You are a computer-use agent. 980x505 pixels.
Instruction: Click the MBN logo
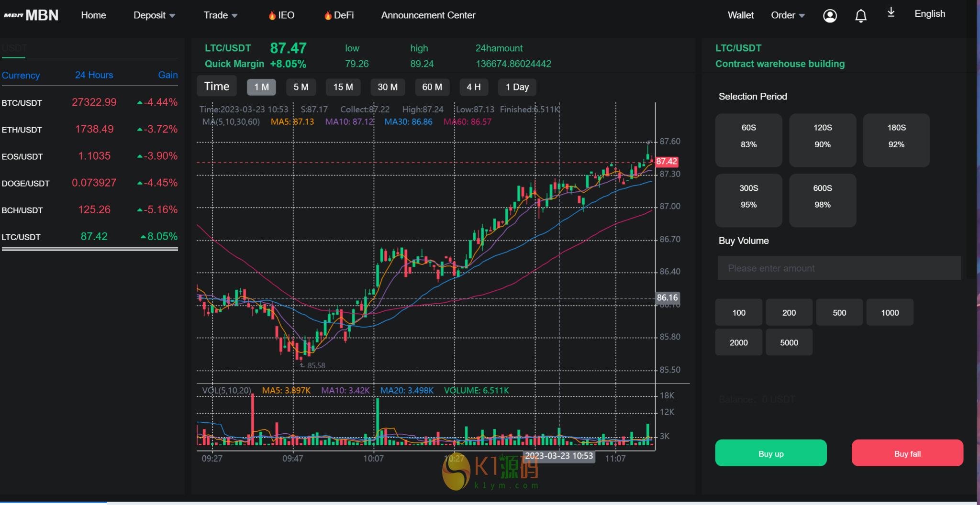[x=31, y=15]
